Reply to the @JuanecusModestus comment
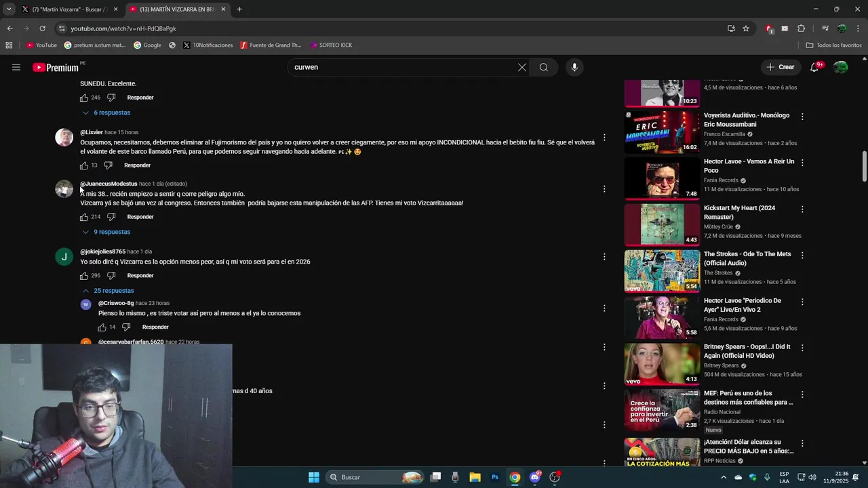 (140, 217)
